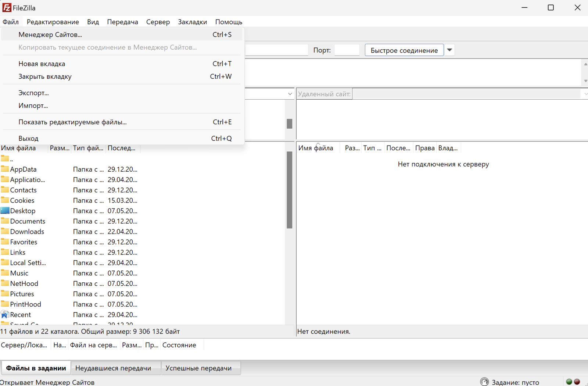The image size is (588, 386).
Task: Open the Файл menu
Action: pos(11,22)
